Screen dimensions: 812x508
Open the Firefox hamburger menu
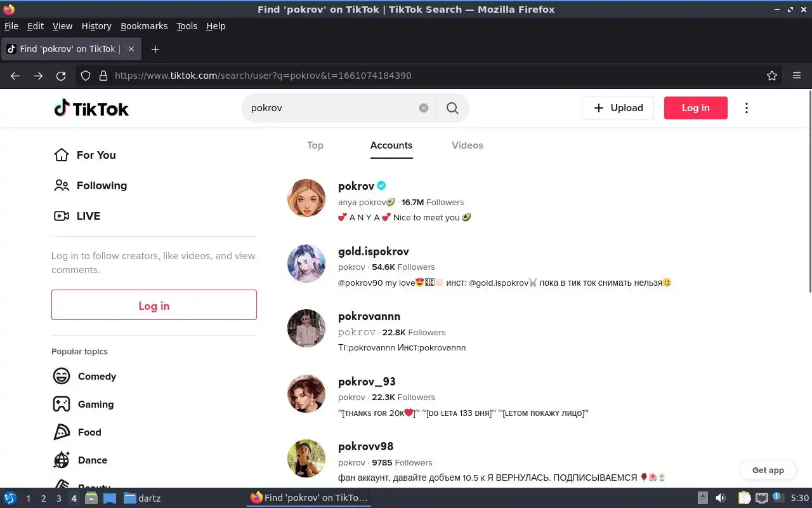[x=797, y=76]
